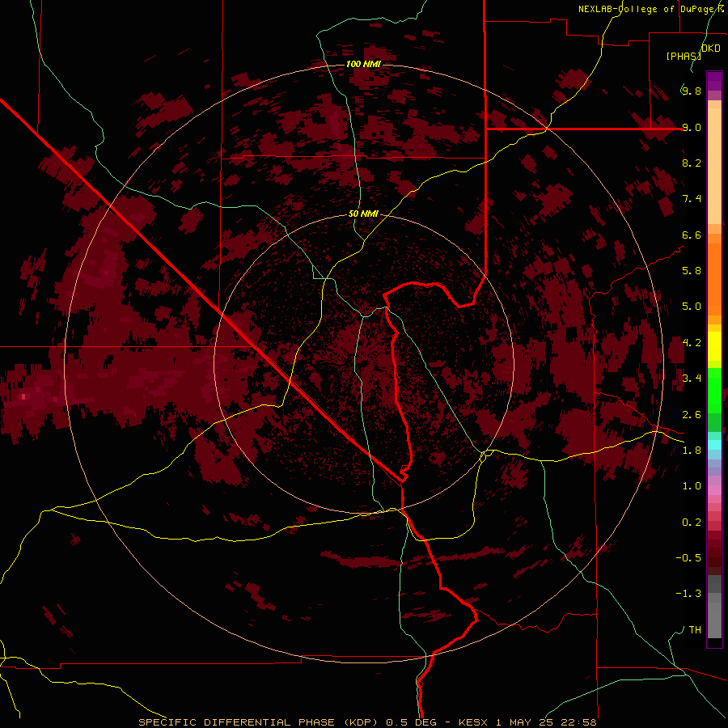Pick the purple segment atop the color bar
The image size is (728, 728).
point(714,81)
